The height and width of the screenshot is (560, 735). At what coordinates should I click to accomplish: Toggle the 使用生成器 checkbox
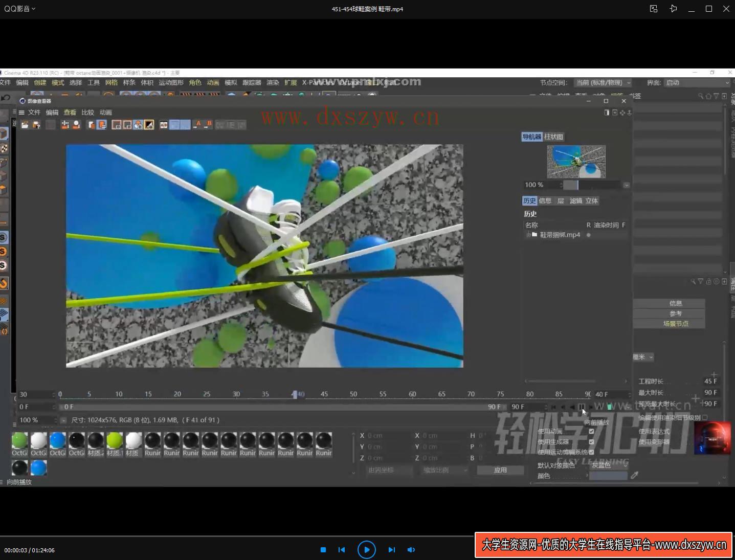tap(592, 442)
